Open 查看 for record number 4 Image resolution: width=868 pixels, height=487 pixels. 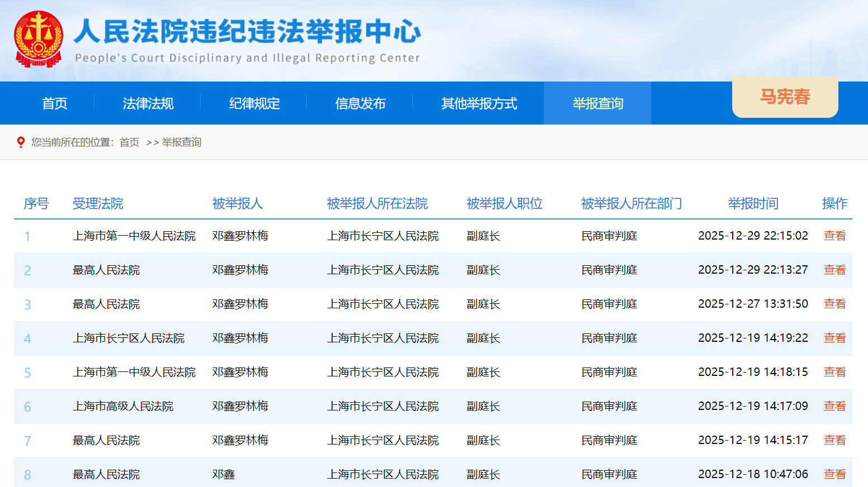pyautogui.click(x=834, y=338)
